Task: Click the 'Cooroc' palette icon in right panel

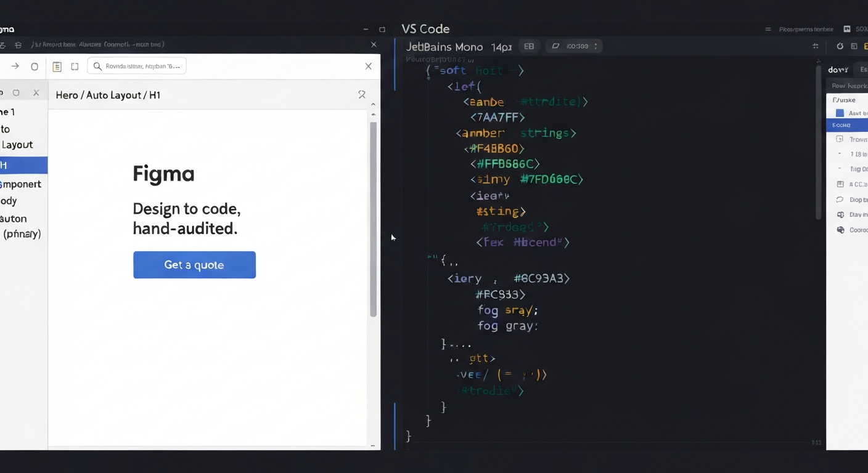Action: tap(840, 230)
